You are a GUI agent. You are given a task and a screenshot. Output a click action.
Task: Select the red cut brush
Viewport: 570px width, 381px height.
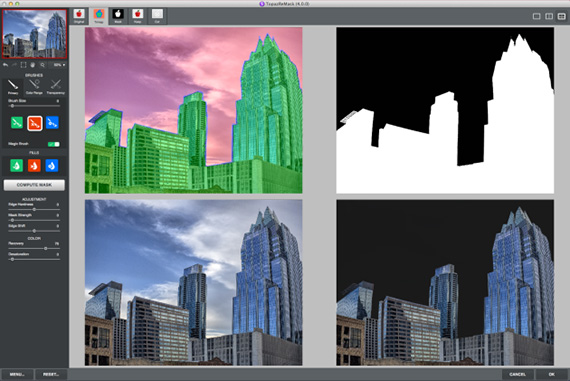(x=35, y=123)
